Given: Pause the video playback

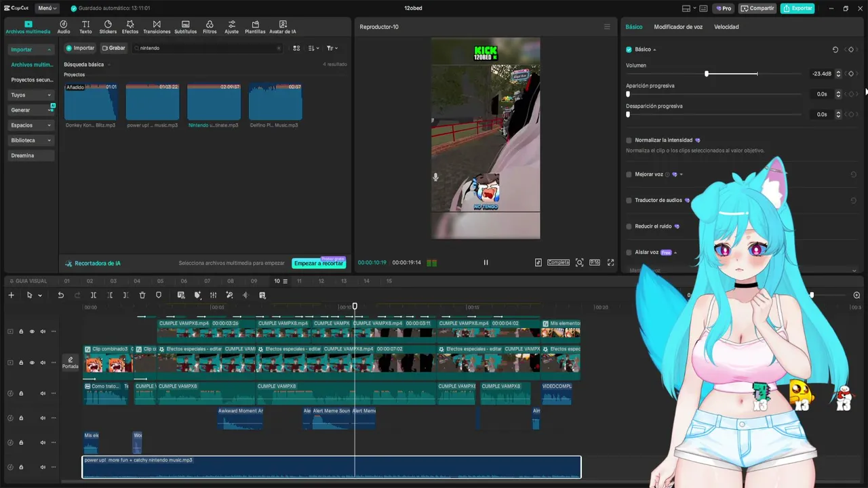Looking at the screenshot, I should [x=486, y=262].
